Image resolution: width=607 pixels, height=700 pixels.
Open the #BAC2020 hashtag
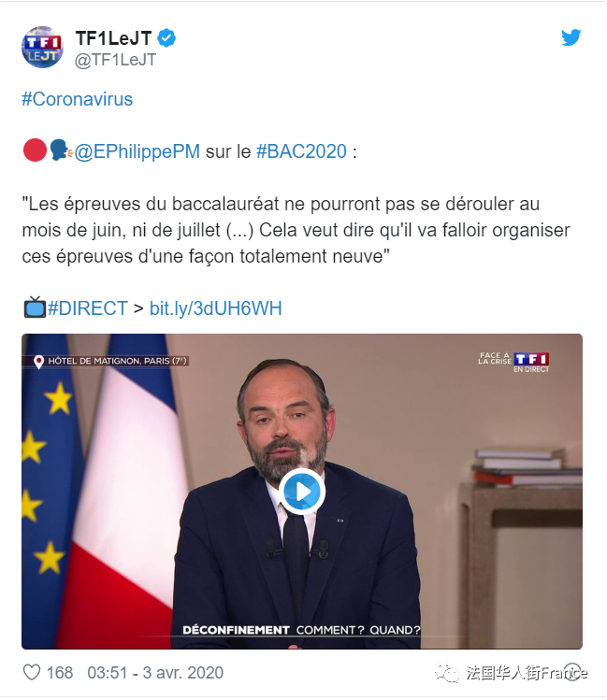(301, 151)
